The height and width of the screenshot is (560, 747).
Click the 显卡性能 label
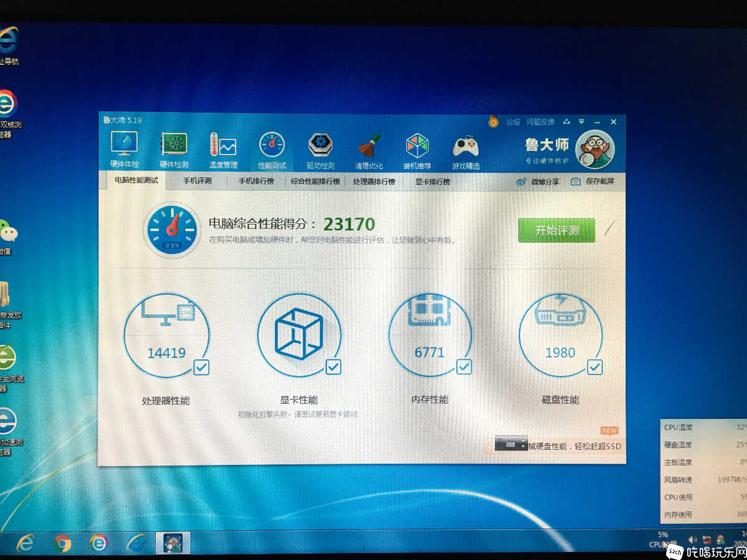coord(299,400)
